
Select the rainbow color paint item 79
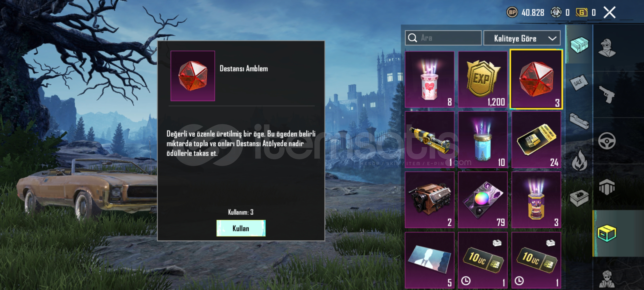483,200
